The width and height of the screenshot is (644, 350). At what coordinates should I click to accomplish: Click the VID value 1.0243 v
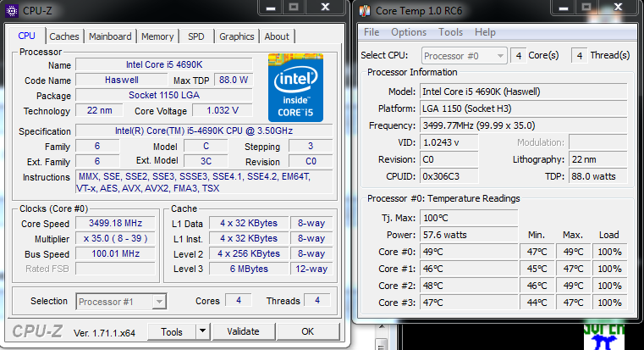click(x=449, y=142)
